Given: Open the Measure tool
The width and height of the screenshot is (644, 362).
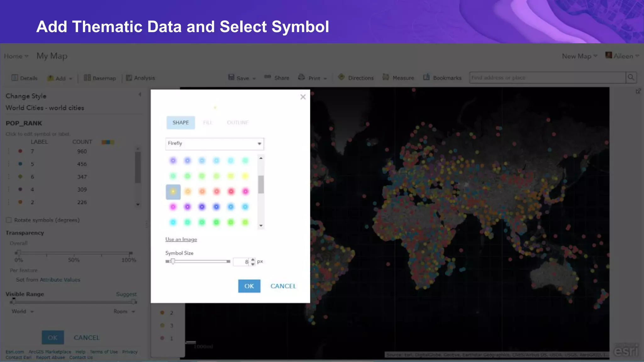Looking at the screenshot, I should 398,78.
